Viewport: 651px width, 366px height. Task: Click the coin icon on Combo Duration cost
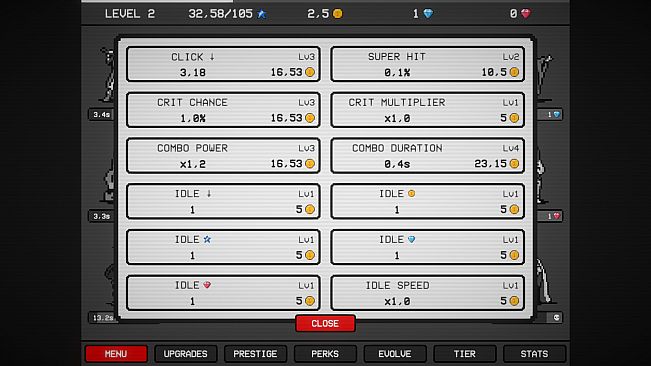click(x=514, y=163)
